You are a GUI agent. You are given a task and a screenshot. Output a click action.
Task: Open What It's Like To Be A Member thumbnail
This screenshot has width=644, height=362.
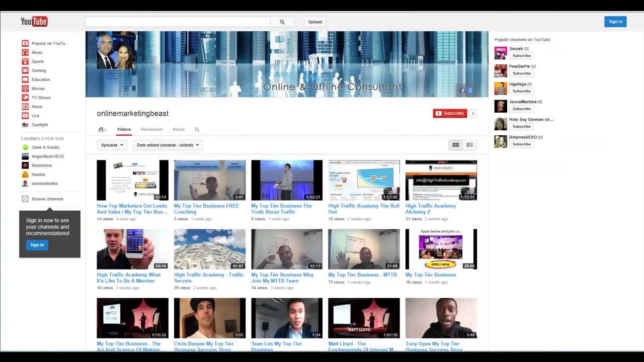click(132, 249)
